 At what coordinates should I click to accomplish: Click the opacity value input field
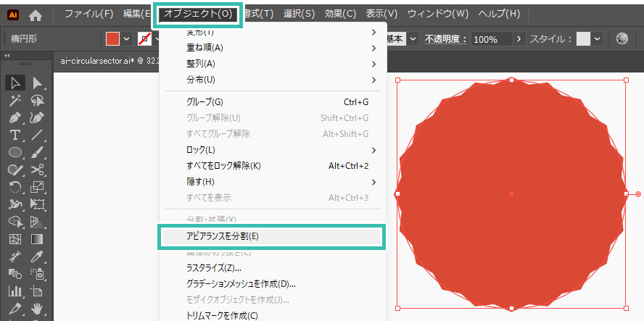[x=490, y=39]
